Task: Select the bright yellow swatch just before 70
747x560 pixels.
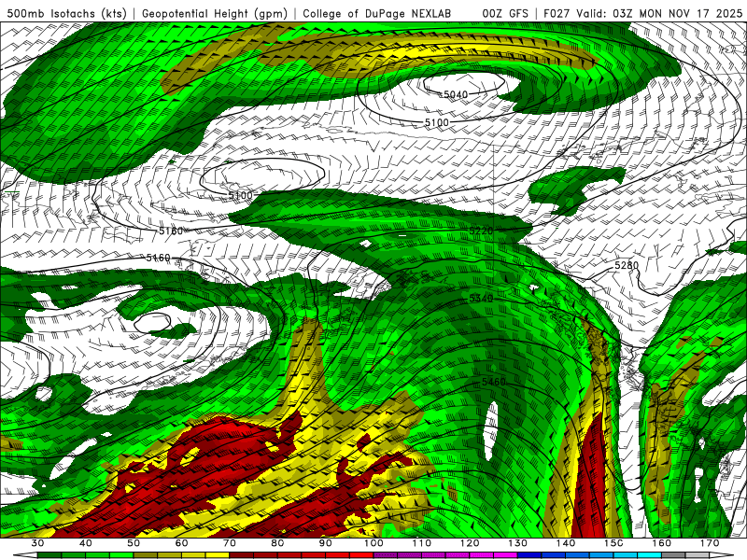Action: (x=218, y=555)
